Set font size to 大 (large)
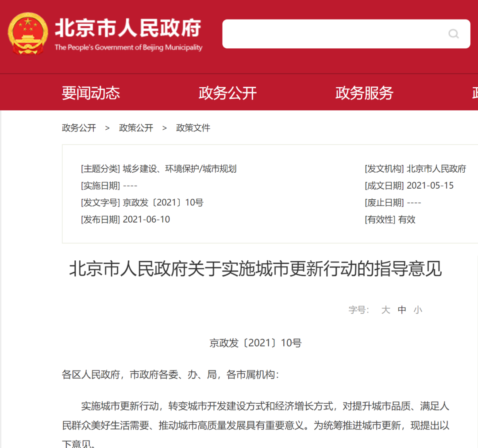 [x=385, y=310]
